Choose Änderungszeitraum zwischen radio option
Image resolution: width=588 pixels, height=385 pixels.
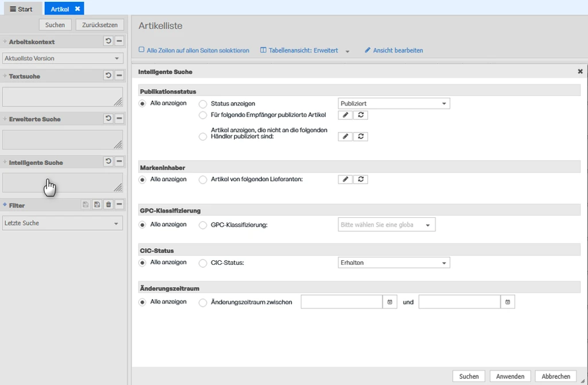click(x=203, y=303)
